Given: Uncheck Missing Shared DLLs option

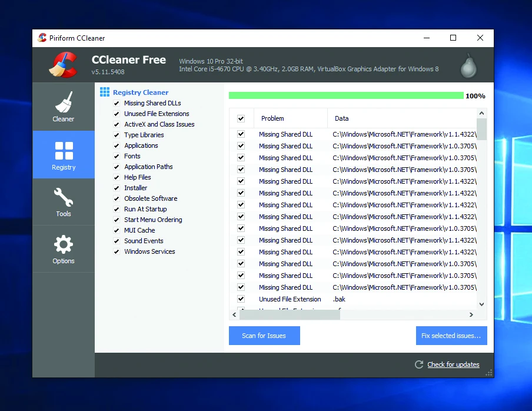Looking at the screenshot, I should click(x=117, y=104).
